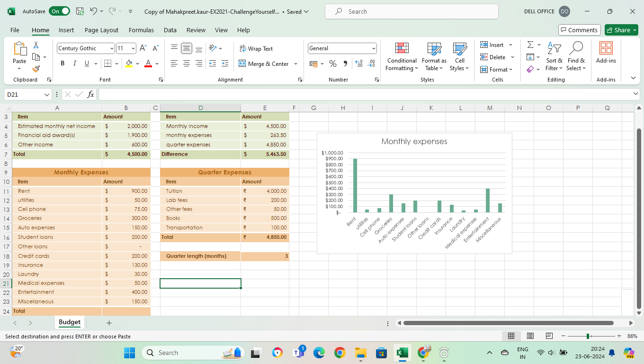This screenshot has height=364, width=644.
Task: Toggle Align Left
Action: click(x=174, y=64)
